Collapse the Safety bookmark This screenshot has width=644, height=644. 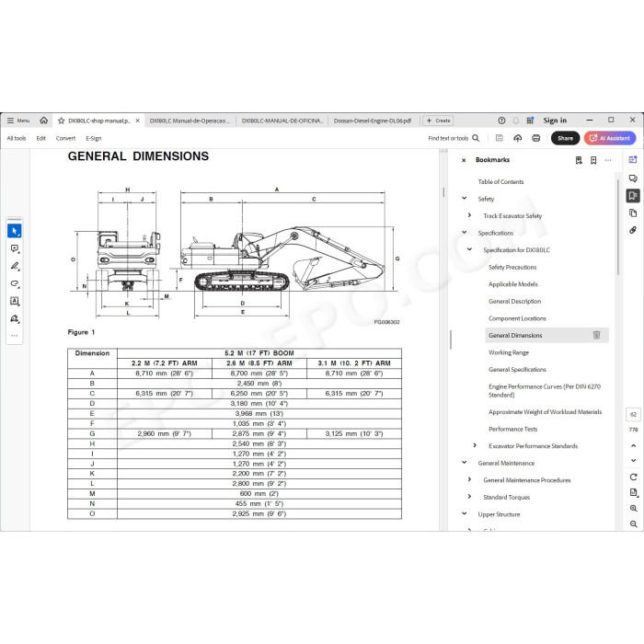click(464, 198)
